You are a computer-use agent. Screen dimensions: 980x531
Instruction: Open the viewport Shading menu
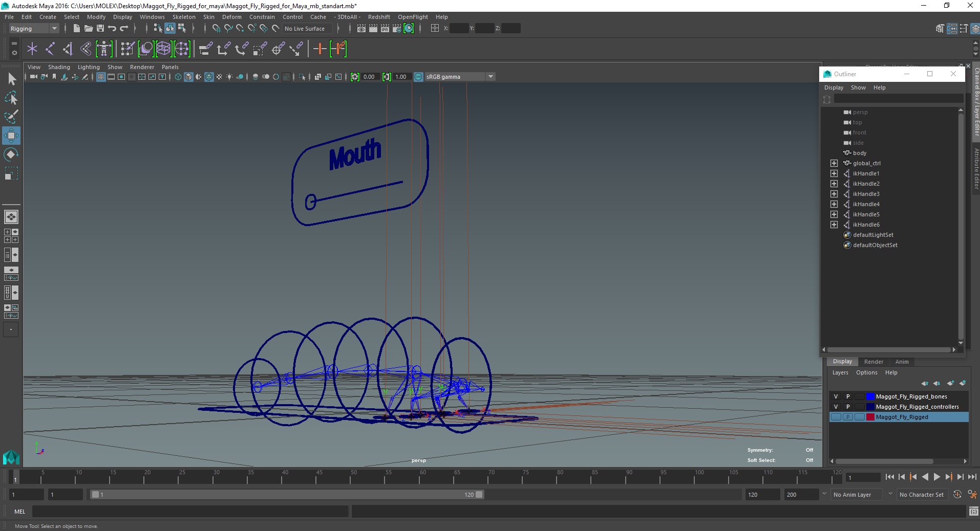coord(59,67)
